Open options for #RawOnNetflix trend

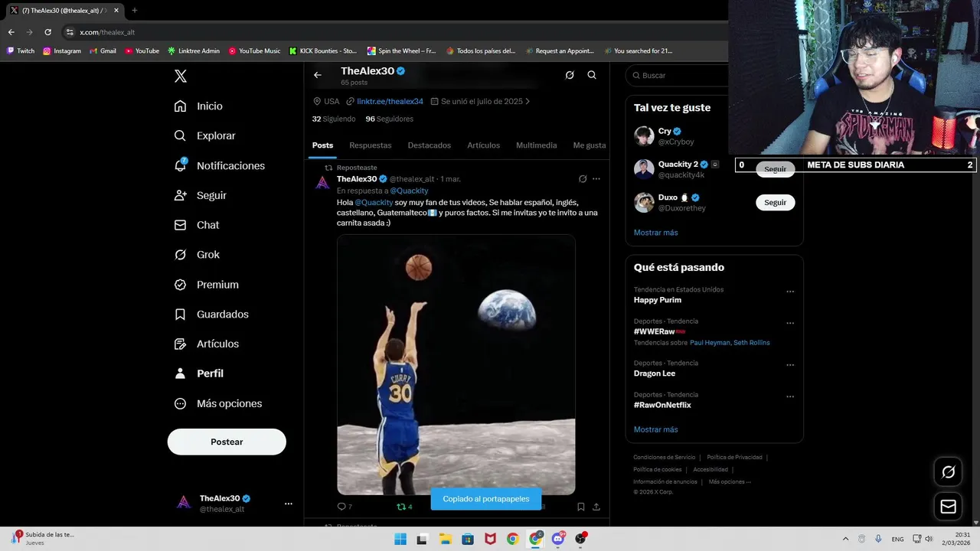point(790,397)
